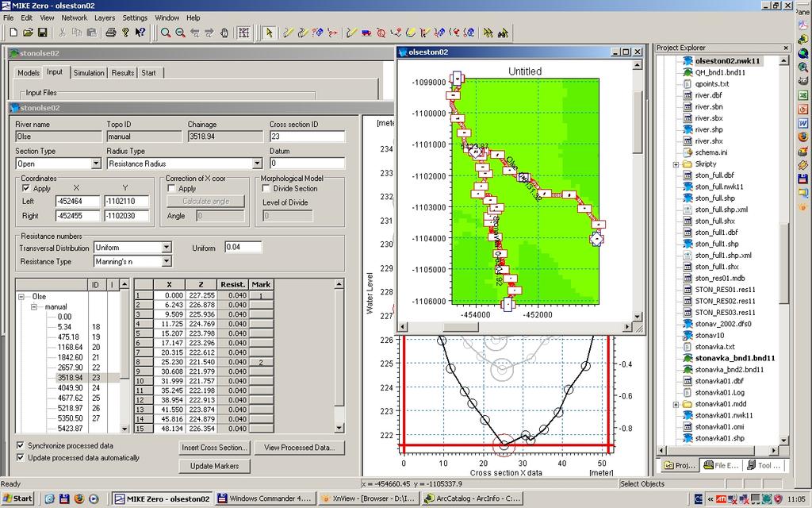Image resolution: width=812 pixels, height=508 pixels.
Task: Click the Datum input field
Action: (x=307, y=164)
